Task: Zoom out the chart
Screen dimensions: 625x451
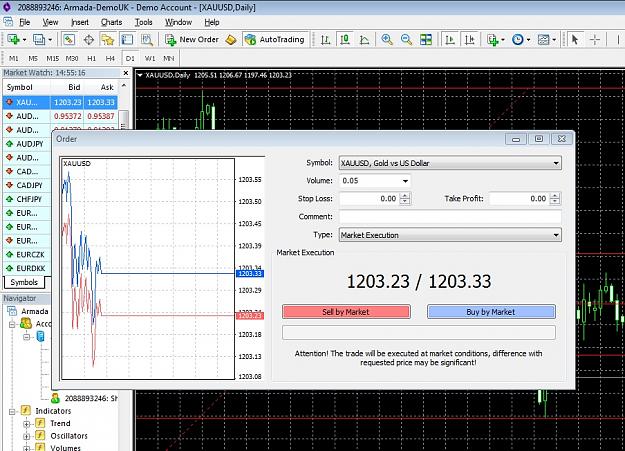Action: (x=406, y=39)
